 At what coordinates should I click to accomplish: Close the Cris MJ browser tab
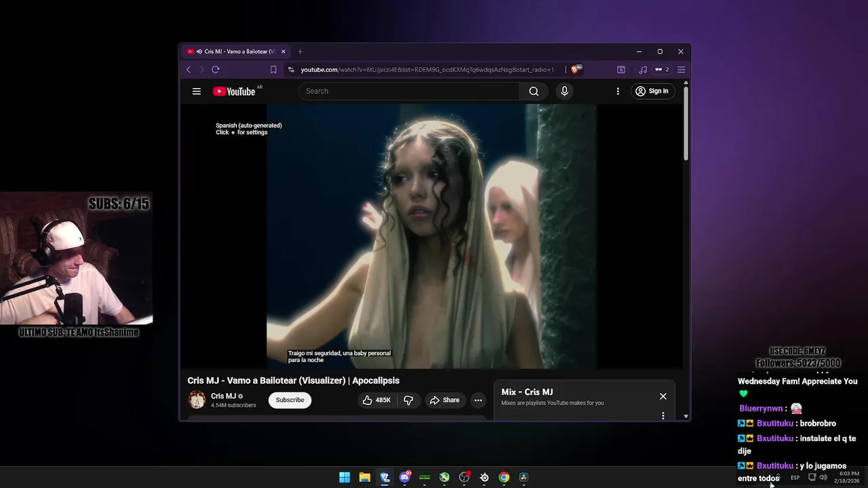(283, 52)
